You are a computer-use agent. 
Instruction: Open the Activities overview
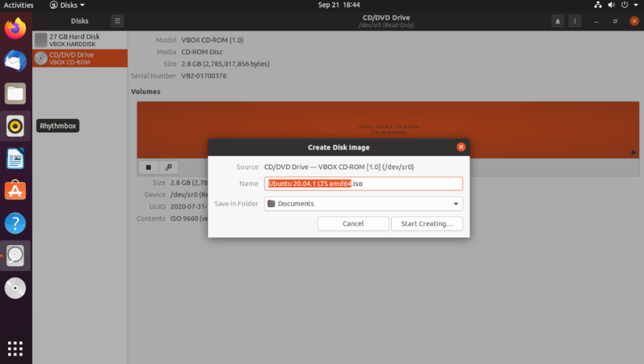16,5
